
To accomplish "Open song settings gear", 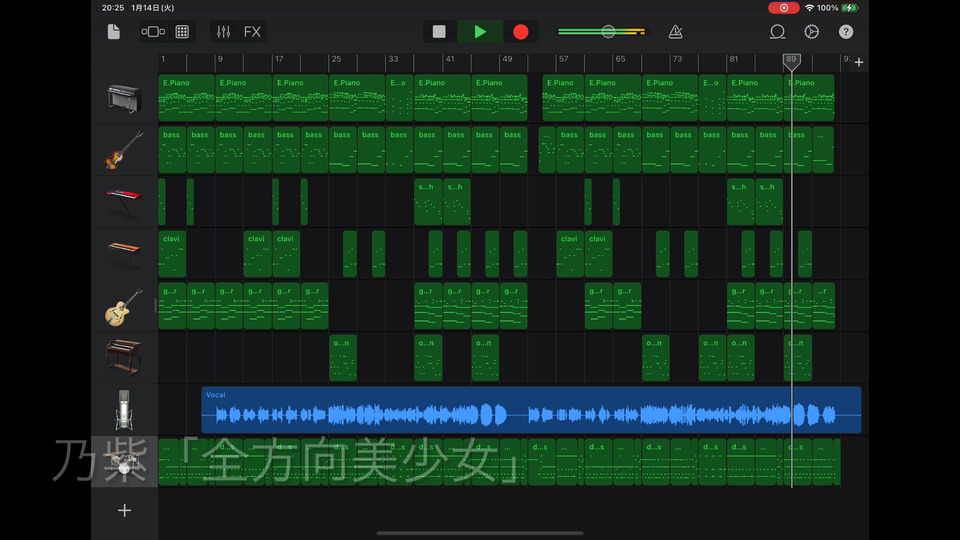I will (x=811, y=32).
